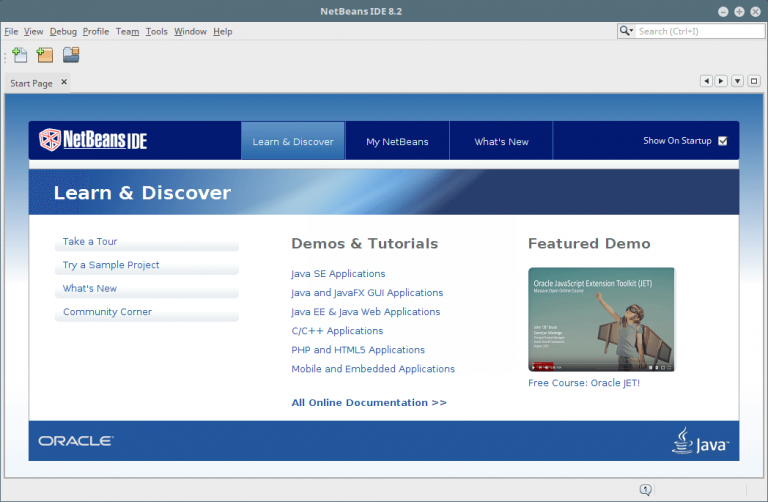This screenshot has width=768, height=502.
Task: Click the New File toolbar icon
Action: coord(20,55)
